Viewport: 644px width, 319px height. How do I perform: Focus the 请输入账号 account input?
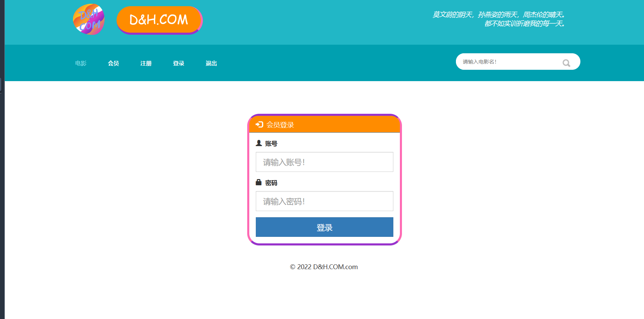(x=325, y=162)
